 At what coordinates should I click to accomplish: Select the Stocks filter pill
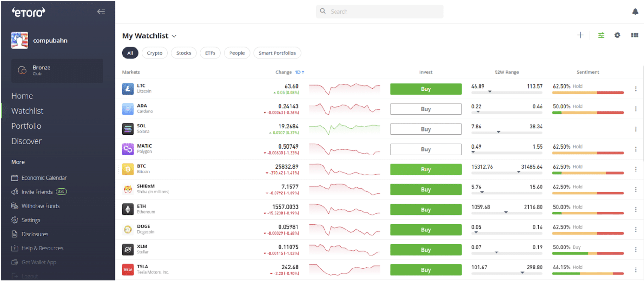[184, 53]
